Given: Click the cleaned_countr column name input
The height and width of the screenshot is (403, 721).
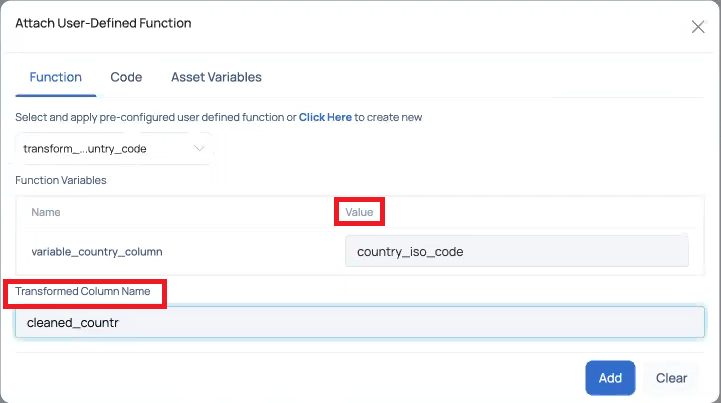Looking at the screenshot, I should coord(360,322).
